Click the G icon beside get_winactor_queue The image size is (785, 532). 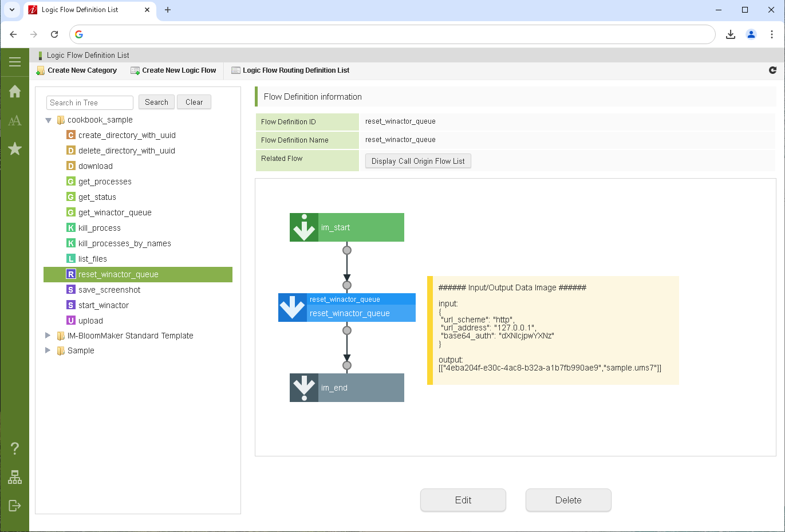tap(71, 212)
